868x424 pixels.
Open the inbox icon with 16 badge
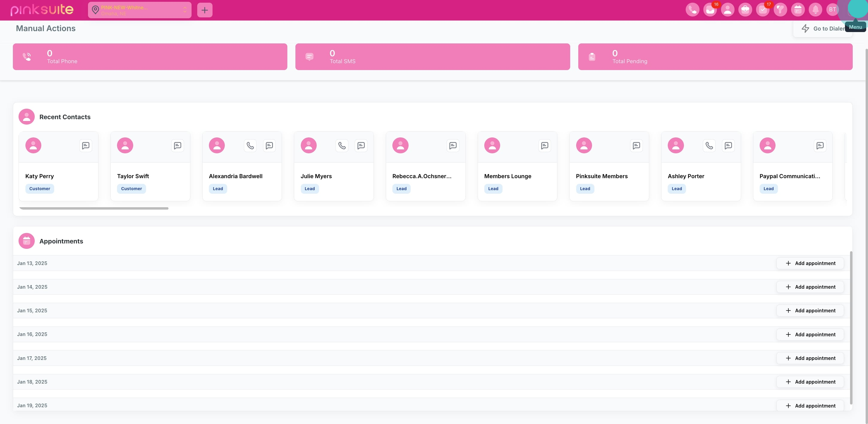coord(710,10)
